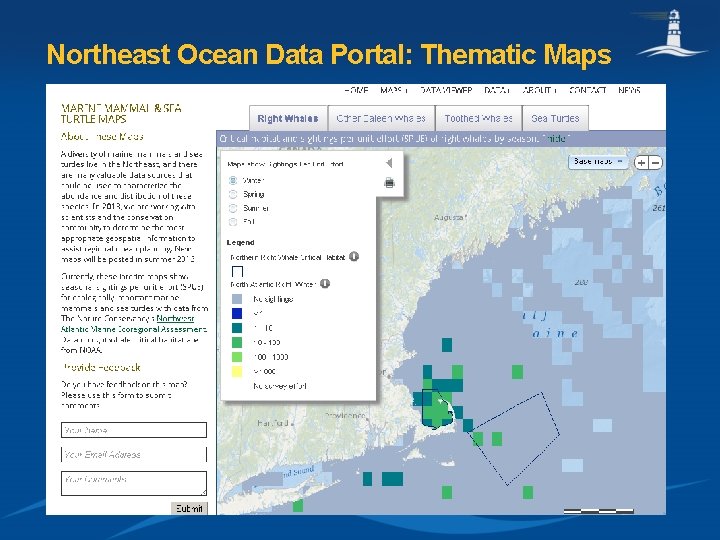Viewport: 720px width, 540px height.
Task: Click the 'Legend' heading text
Action: click(x=240, y=242)
